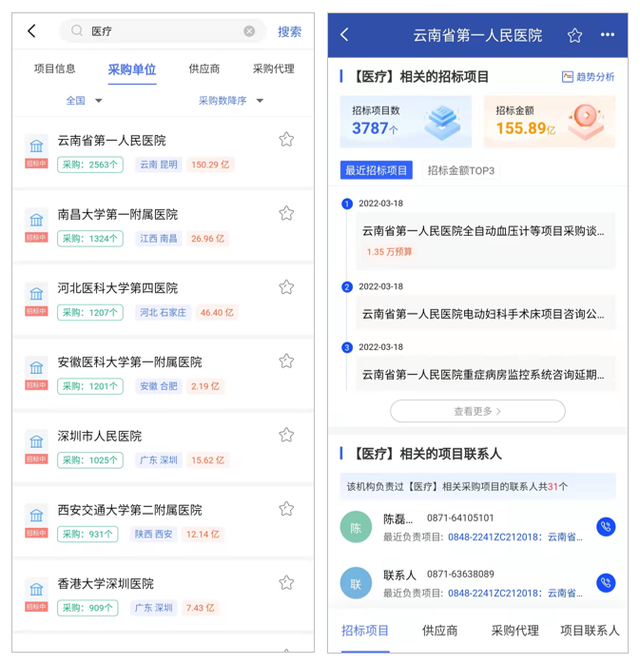Viewport: 640px width, 665px height.
Task: Tap the 搜索 button
Action: 290,31
